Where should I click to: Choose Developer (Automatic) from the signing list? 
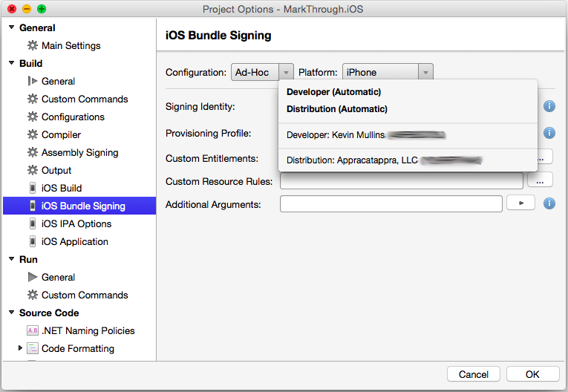(333, 92)
